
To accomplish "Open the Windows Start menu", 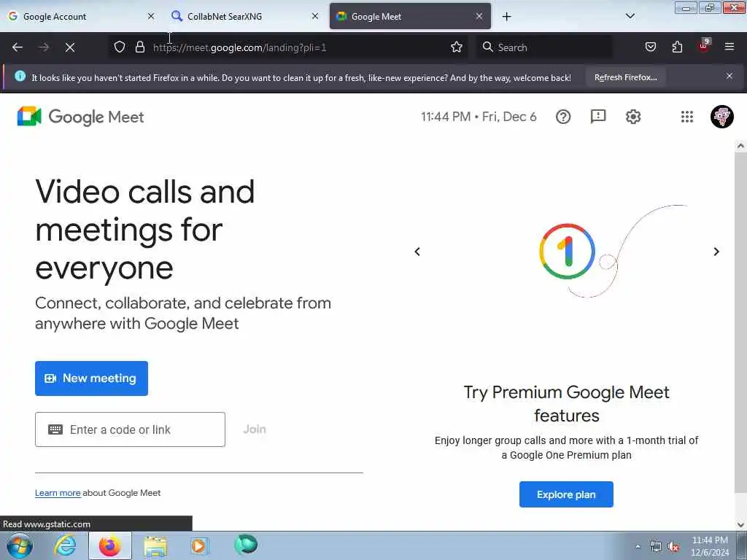I will [x=20, y=545].
